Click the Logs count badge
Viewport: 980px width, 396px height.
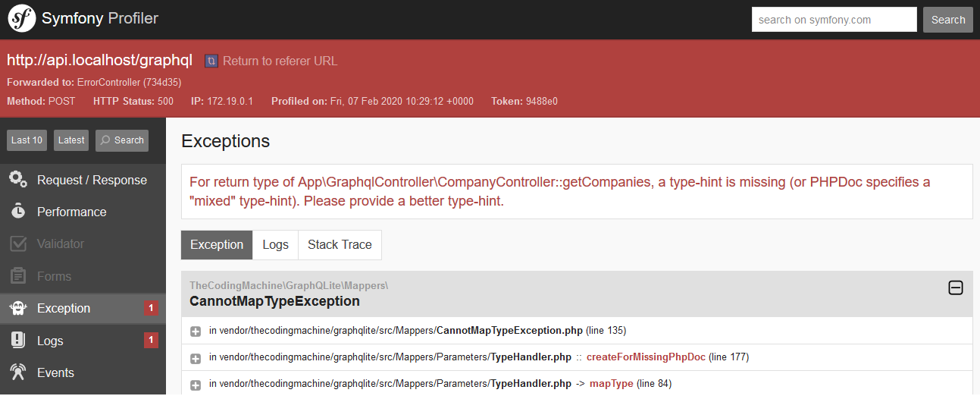point(151,341)
